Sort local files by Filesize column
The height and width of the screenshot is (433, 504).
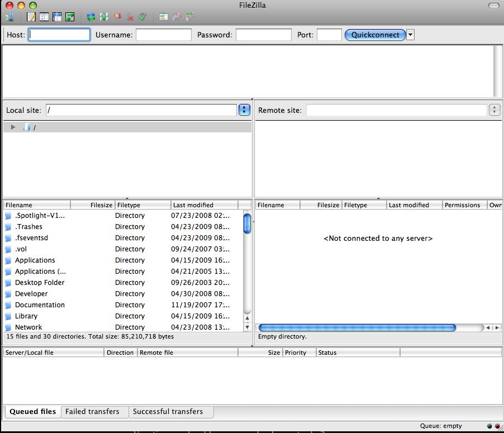[93, 204]
